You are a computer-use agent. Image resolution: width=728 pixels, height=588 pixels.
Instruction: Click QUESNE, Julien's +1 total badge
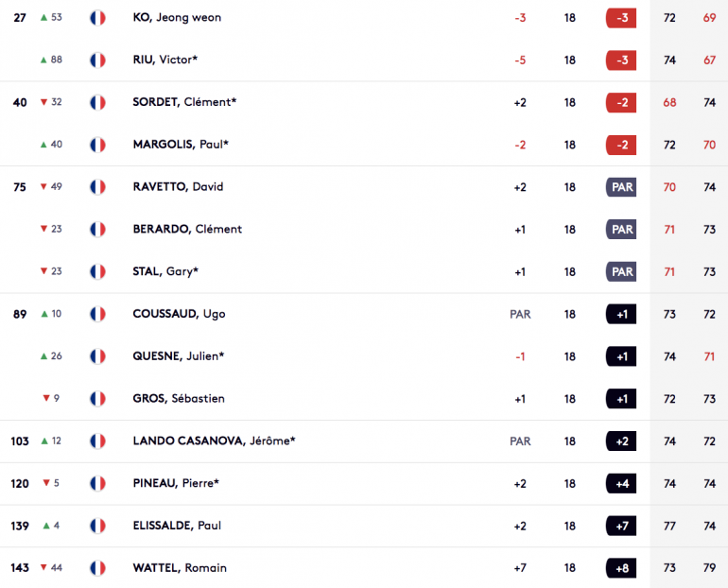click(x=621, y=356)
